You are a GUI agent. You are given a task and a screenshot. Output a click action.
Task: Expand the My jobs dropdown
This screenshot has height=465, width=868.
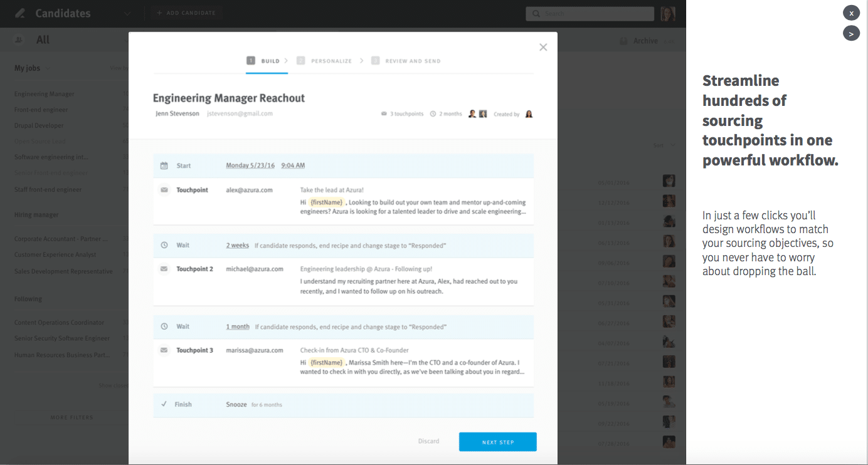(32, 68)
